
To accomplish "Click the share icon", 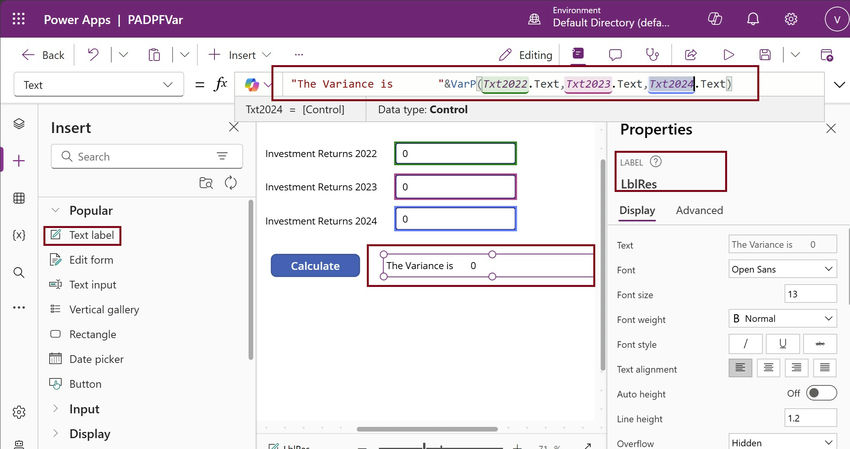I will point(691,54).
